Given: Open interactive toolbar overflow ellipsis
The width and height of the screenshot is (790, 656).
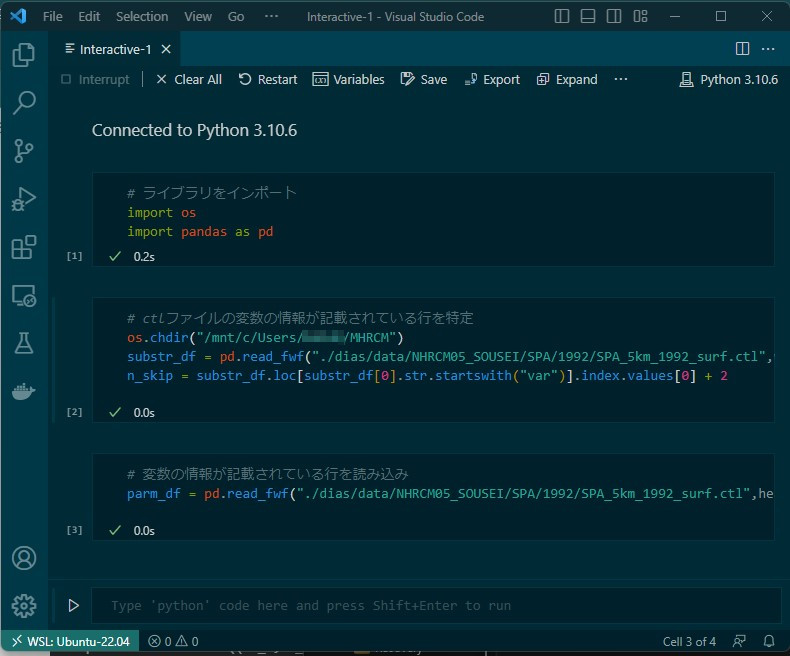Looking at the screenshot, I should pos(621,79).
